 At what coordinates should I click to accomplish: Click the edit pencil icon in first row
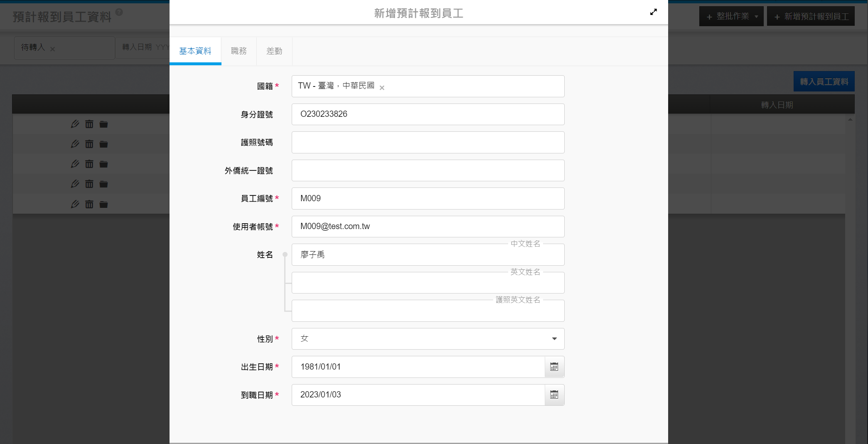pyautogui.click(x=75, y=124)
